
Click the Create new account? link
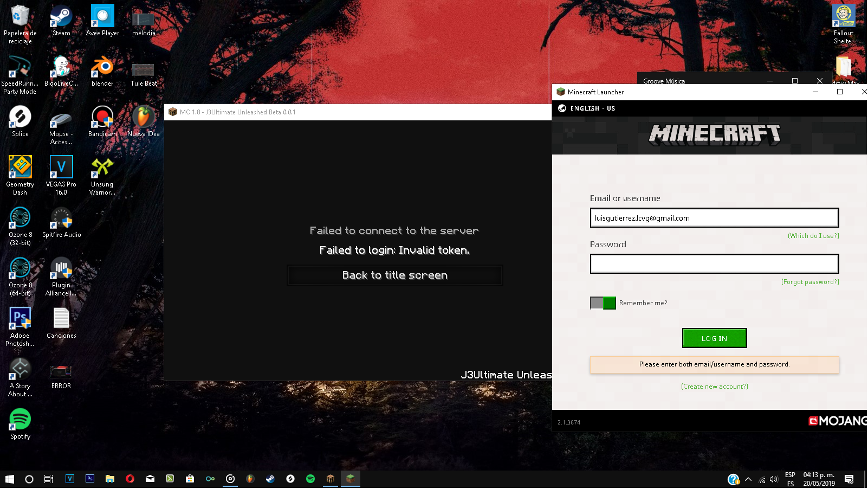(714, 387)
